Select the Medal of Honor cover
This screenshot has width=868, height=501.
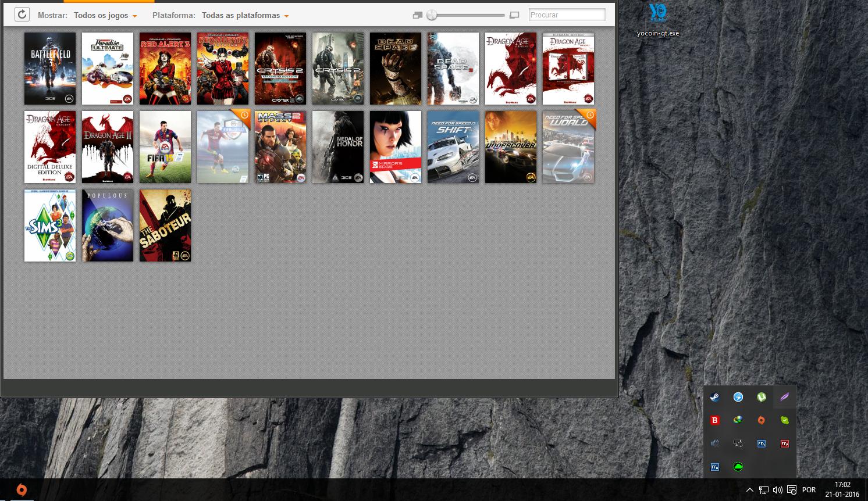coord(338,147)
